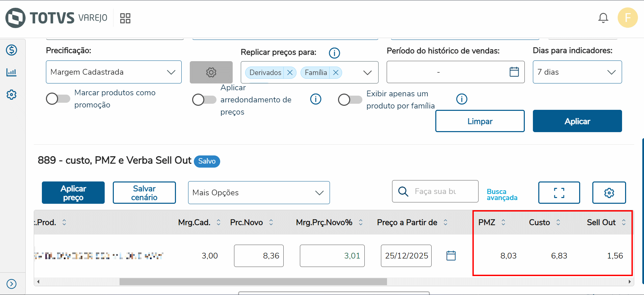Enable Aplicar arredondamento de preços switch
The width and height of the screenshot is (644, 295).
point(204,100)
